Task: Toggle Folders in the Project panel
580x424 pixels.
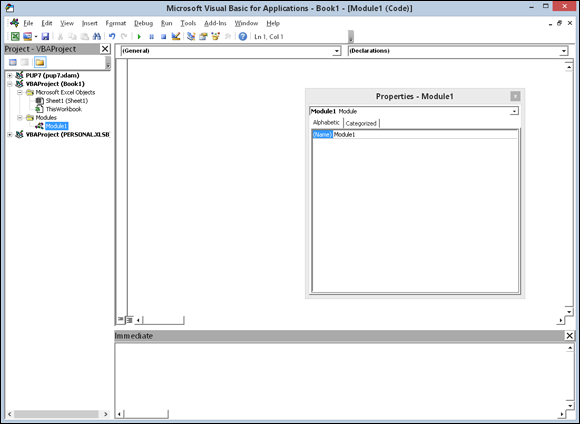Action: pyautogui.click(x=40, y=62)
